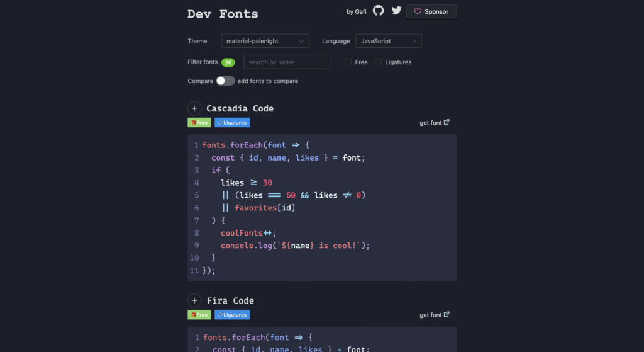Add Fira Code to compare with plus icon
Viewport: 644px width, 352px height.
click(x=195, y=300)
